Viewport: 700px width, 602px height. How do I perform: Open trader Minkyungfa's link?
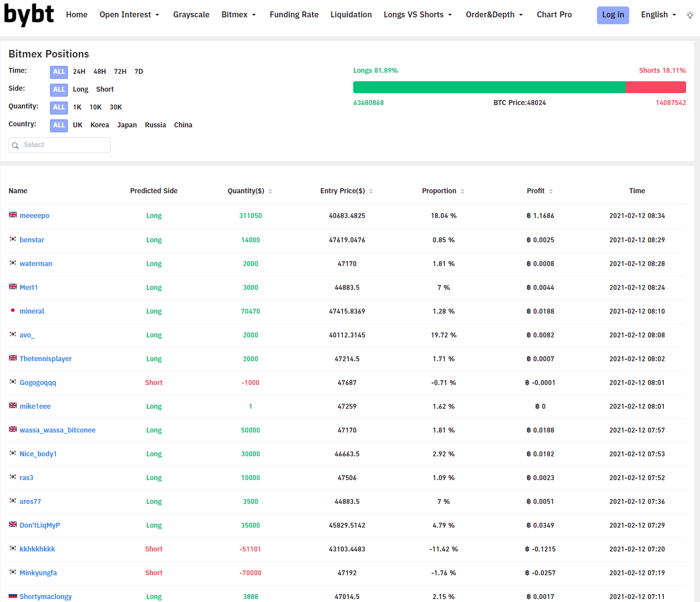coord(38,573)
